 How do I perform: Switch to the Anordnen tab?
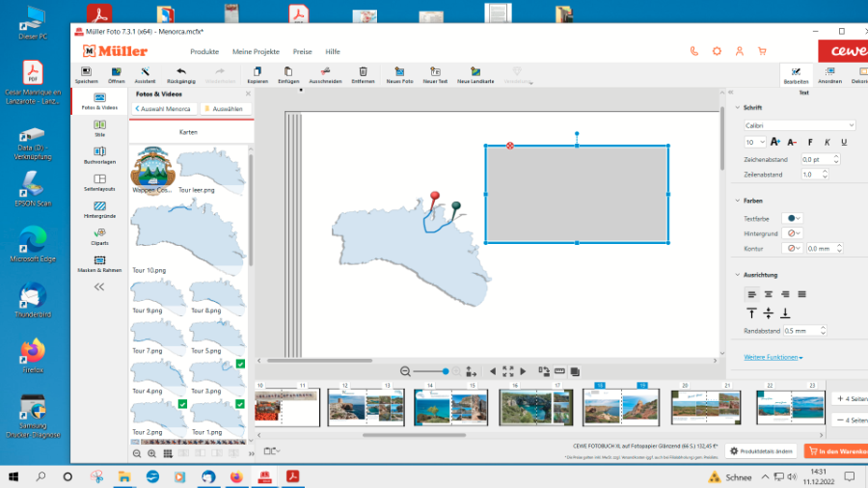pos(828,75)
